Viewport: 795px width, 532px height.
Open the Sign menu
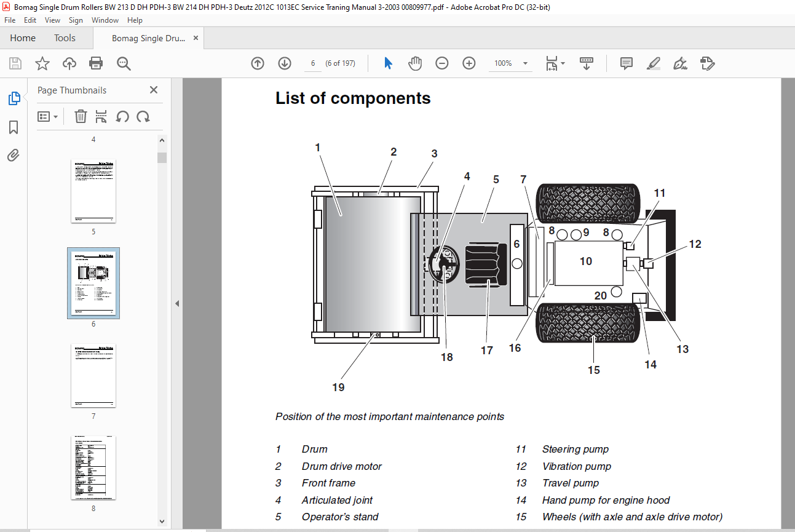pos(76,20)
